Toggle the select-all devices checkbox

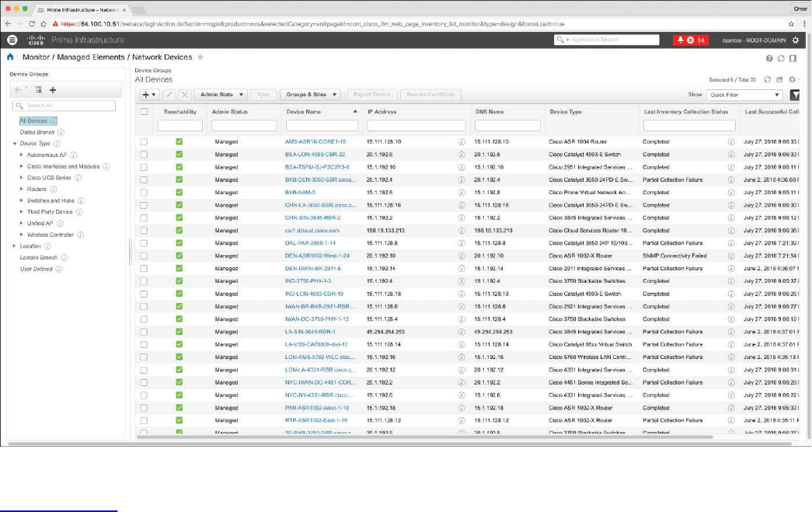[x=144, y=111]
